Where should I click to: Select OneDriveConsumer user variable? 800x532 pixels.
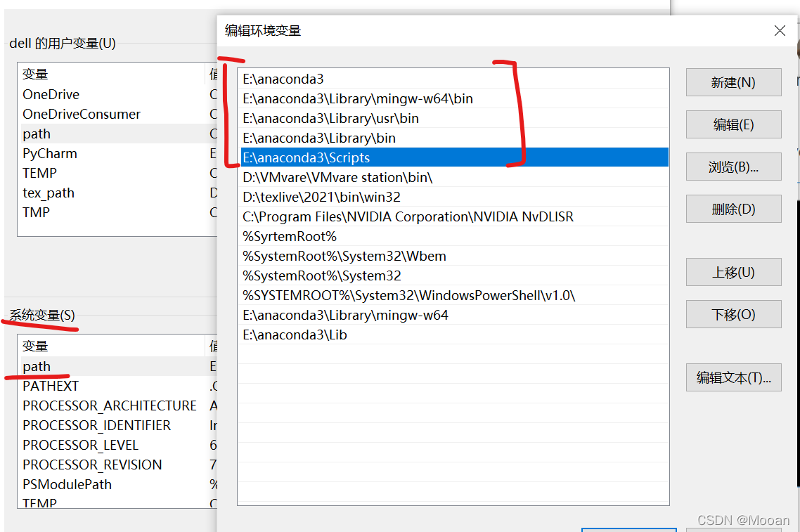117,114
